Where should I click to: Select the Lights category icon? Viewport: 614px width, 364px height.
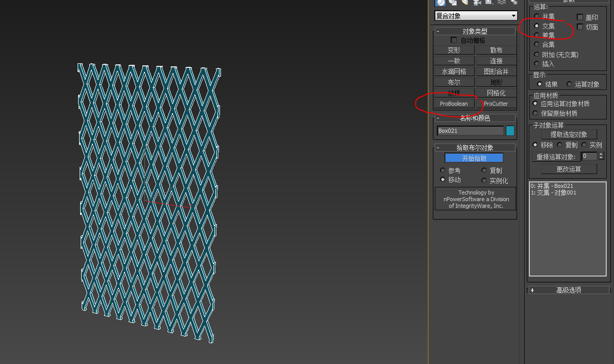[x=464, y=3]
